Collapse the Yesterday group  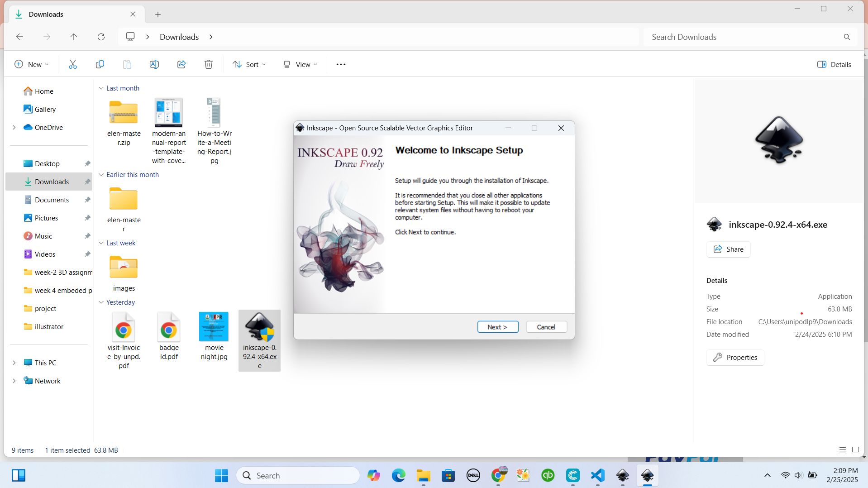pos(101,302)
